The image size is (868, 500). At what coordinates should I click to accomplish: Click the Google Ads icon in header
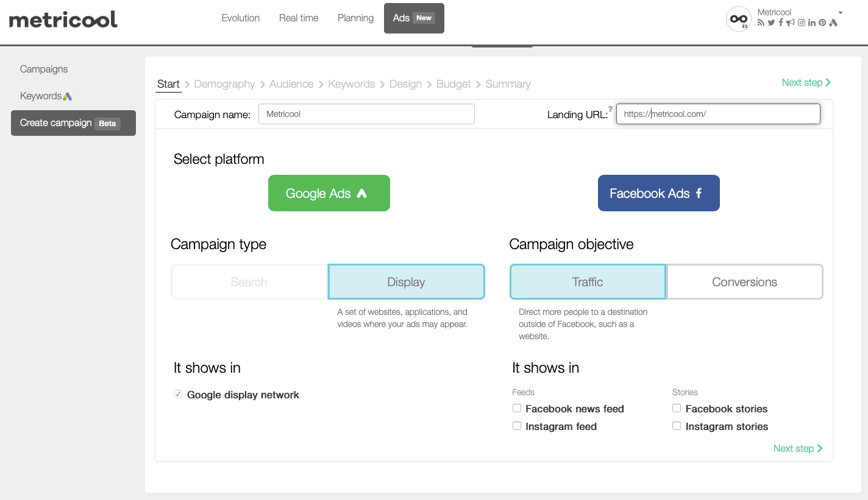click(x=833, y=23)
